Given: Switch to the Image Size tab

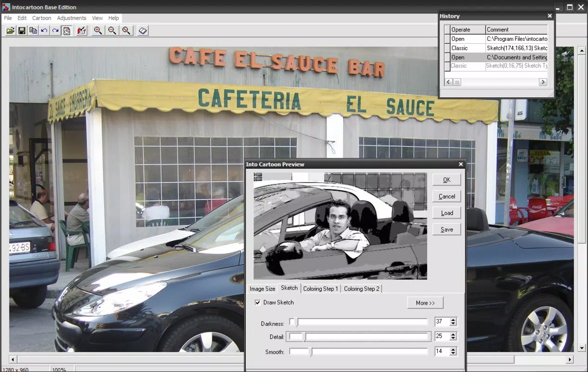Looking at the screenshot, I should [x=262, y=289].
